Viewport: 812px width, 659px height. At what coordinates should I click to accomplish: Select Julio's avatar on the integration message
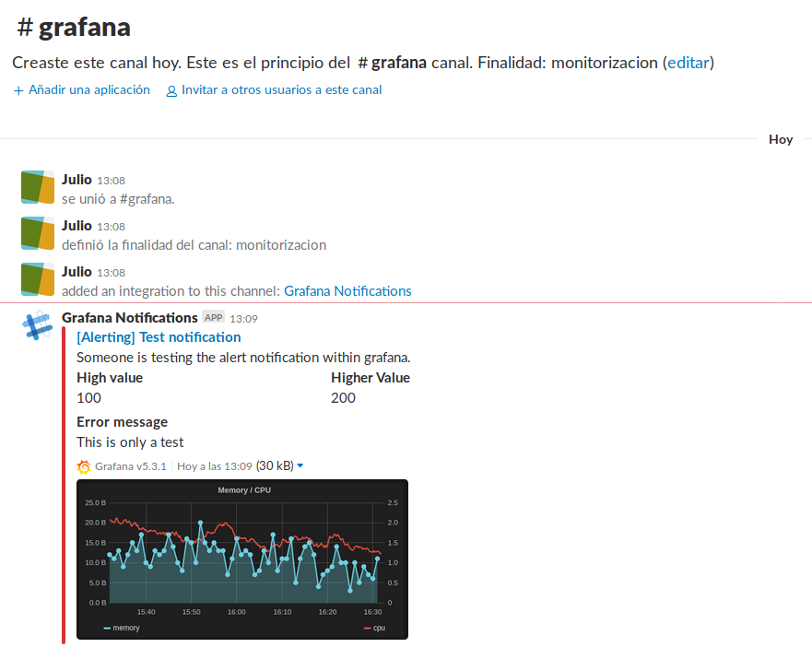pyautogui.click(x=38, y=279)
